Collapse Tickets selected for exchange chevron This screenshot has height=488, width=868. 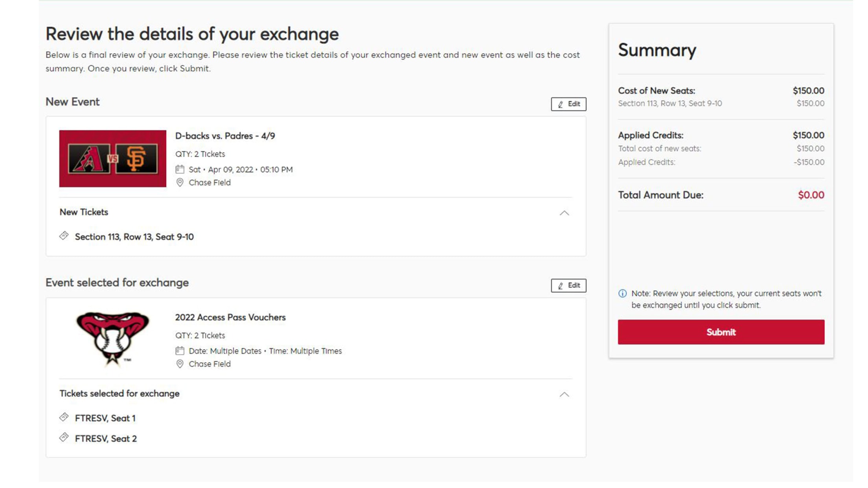click(564, 394)
